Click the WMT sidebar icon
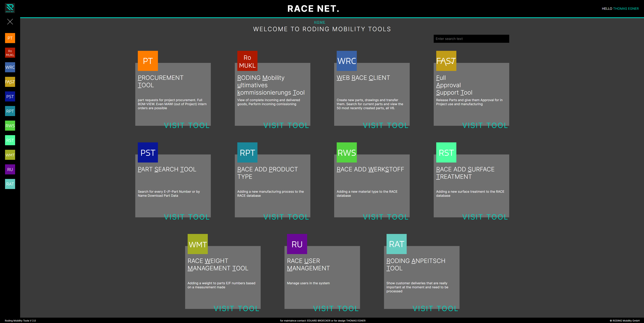The image size is (644, 323). [x=10, y=155]
